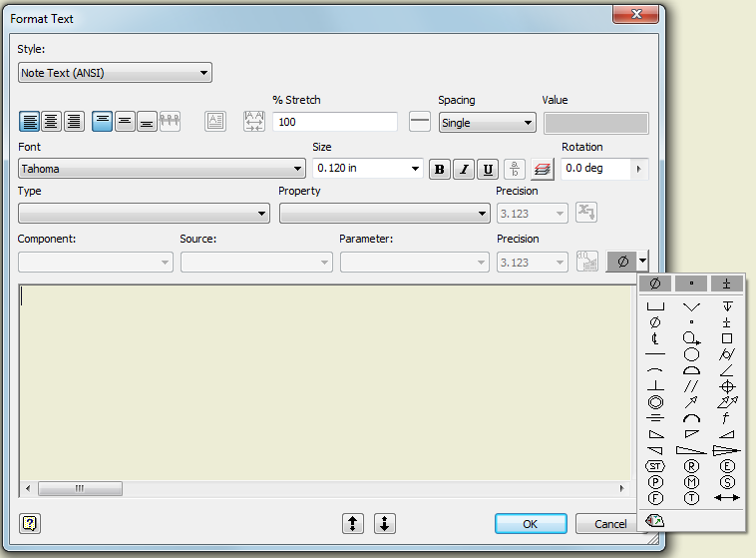Insert the angularity symbol
Image resolution: width=756 pixels, height=558 pixels.
point(727,370)
